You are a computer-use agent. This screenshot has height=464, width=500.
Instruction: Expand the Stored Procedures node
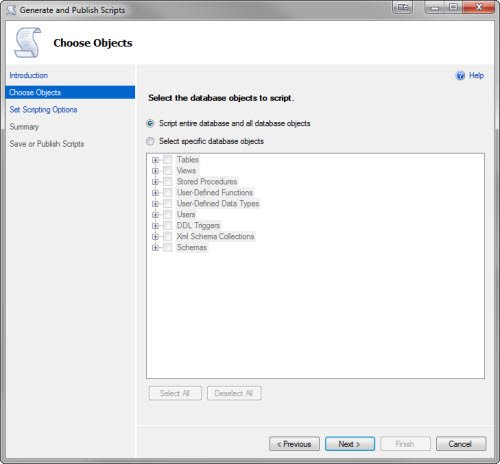[x=155, y=182]
